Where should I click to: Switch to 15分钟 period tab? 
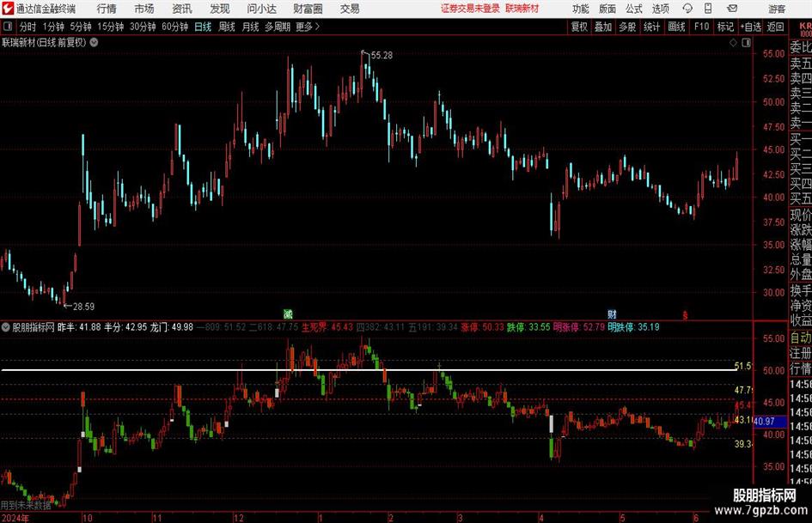coord(111,27)
